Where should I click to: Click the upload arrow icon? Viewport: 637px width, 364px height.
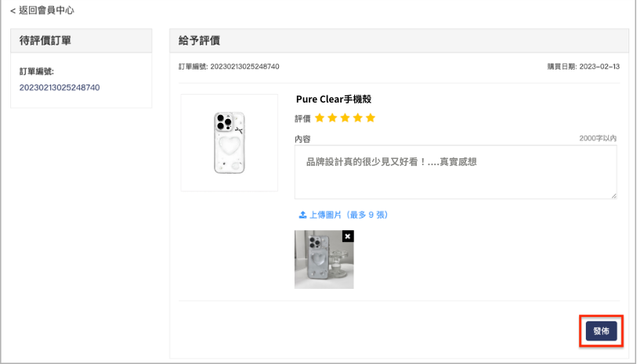[x=302, y=214]
